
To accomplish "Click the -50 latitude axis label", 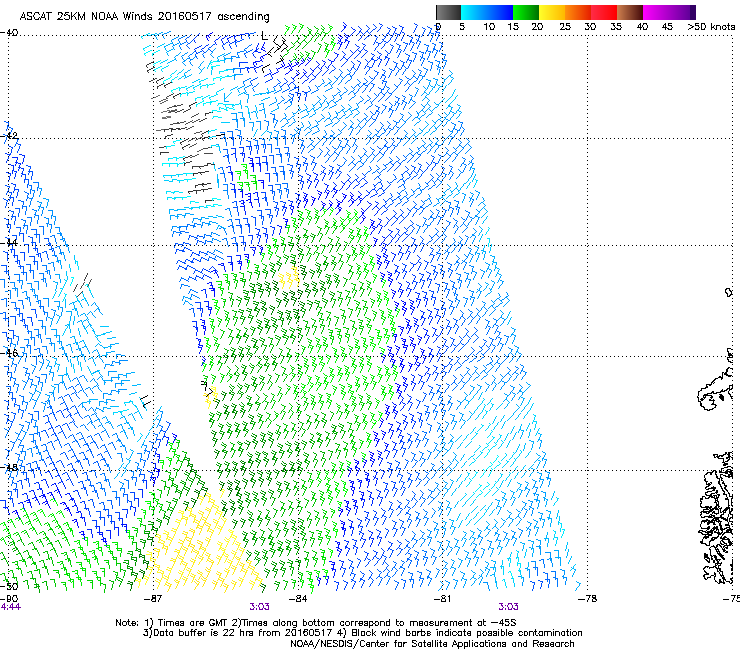I will click(9, 586).
